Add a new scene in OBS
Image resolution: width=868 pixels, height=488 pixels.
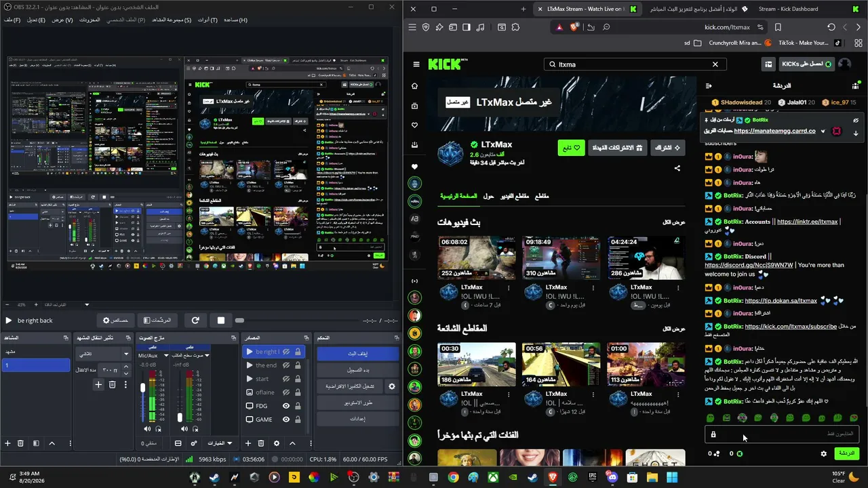pyautogui.click(x=8, y=443)
